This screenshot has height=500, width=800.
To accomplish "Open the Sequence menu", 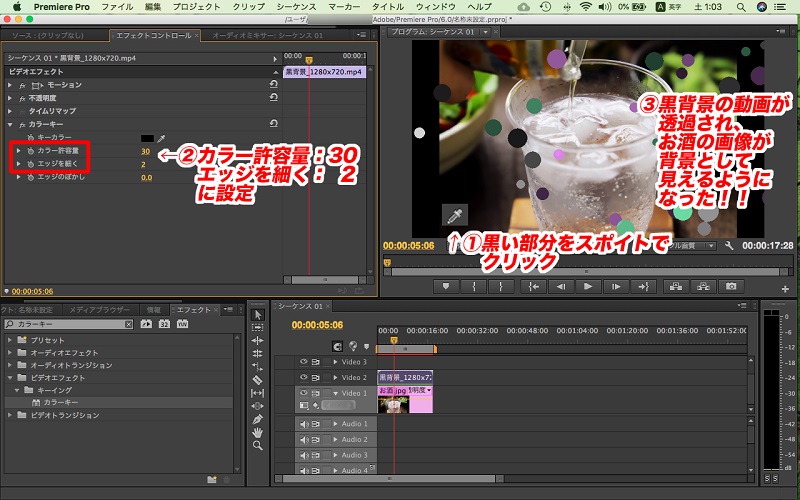I will [x=296, y=7].
